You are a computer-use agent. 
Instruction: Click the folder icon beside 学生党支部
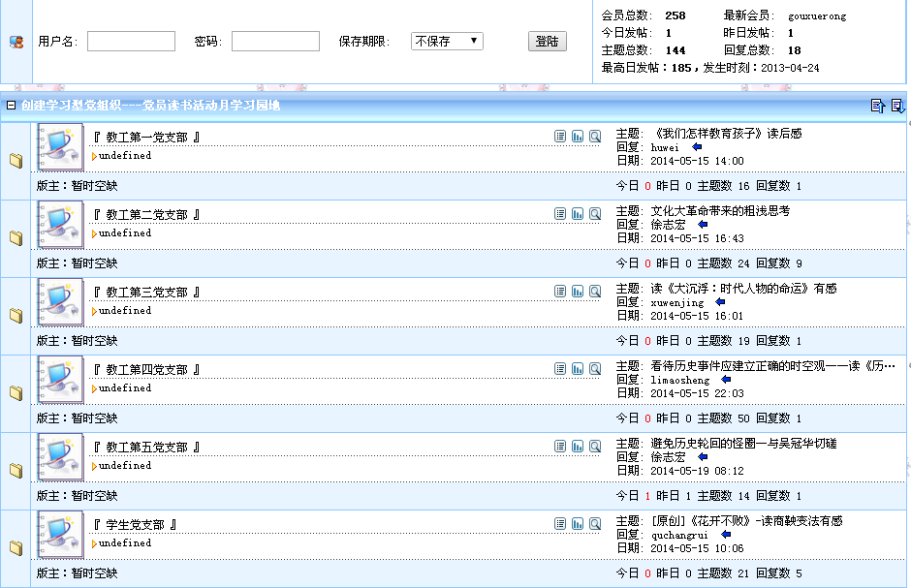pos(16,547)
